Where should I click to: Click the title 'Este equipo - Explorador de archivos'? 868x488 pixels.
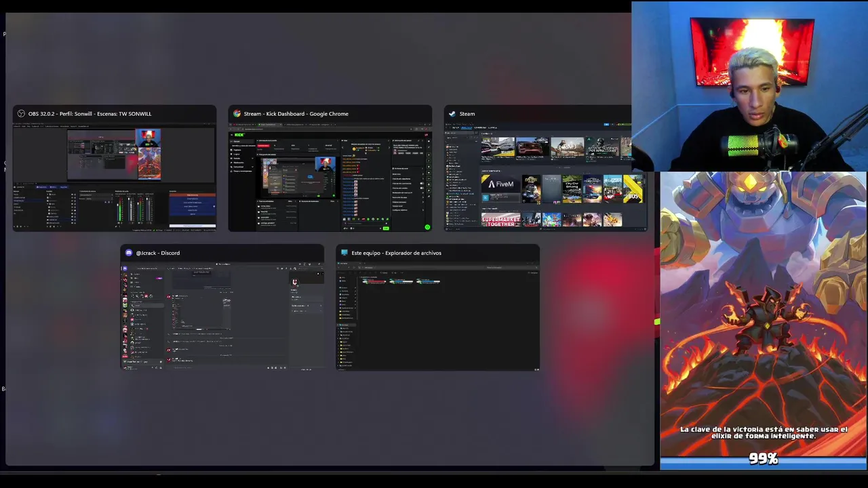396,253
